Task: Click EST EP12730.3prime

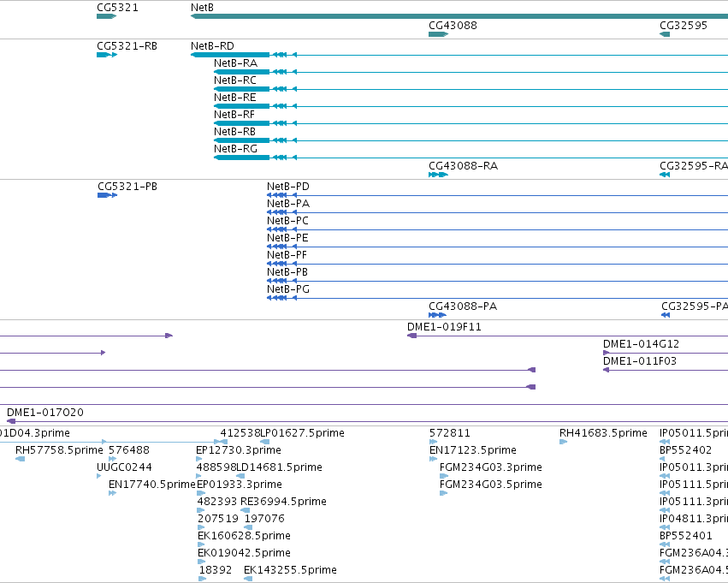Action: click(238, 450)
